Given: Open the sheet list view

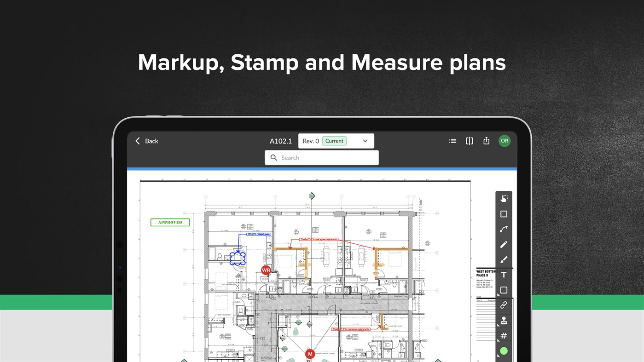Looking at the screenshot, I should [x=453, y=141].
